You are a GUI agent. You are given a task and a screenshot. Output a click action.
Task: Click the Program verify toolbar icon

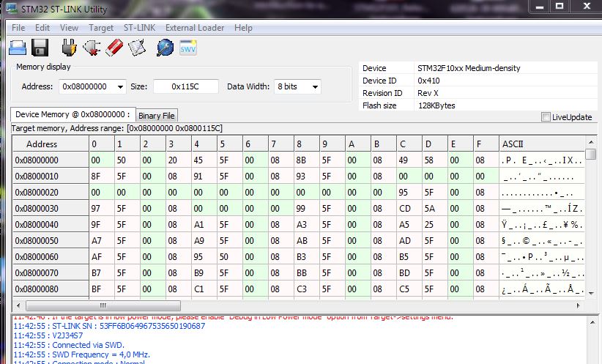click(x=137, y=48)
